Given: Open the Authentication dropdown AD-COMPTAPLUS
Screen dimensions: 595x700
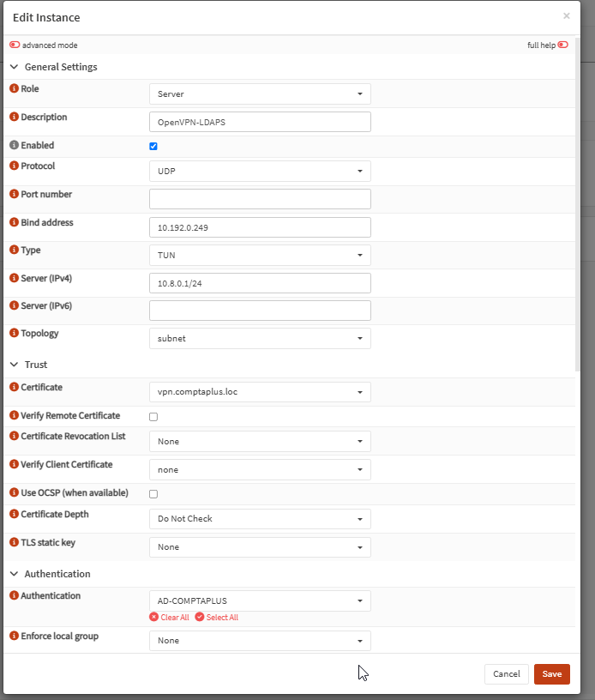Looking at the screenshot, I should [260, 600].
